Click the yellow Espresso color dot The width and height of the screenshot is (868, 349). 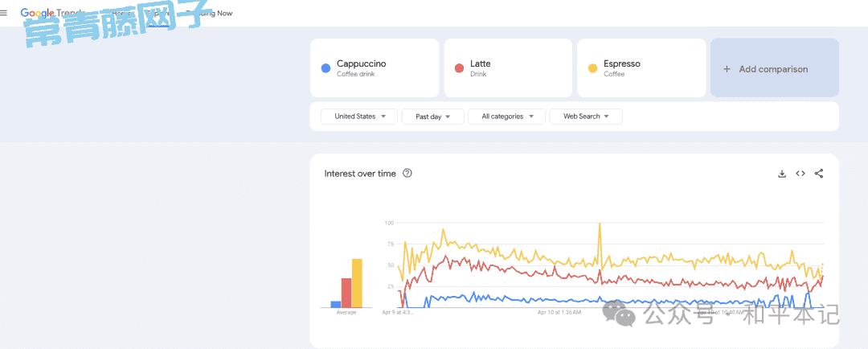(x=592, y=68)
